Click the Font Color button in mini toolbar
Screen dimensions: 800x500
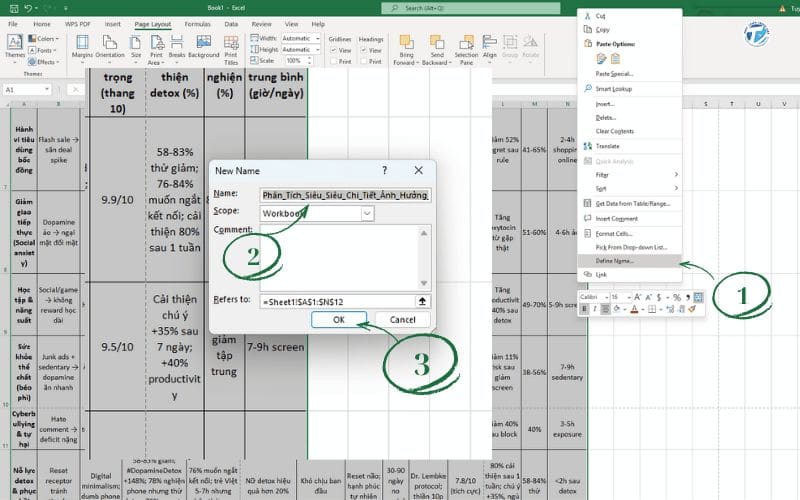tap(634, 309)
